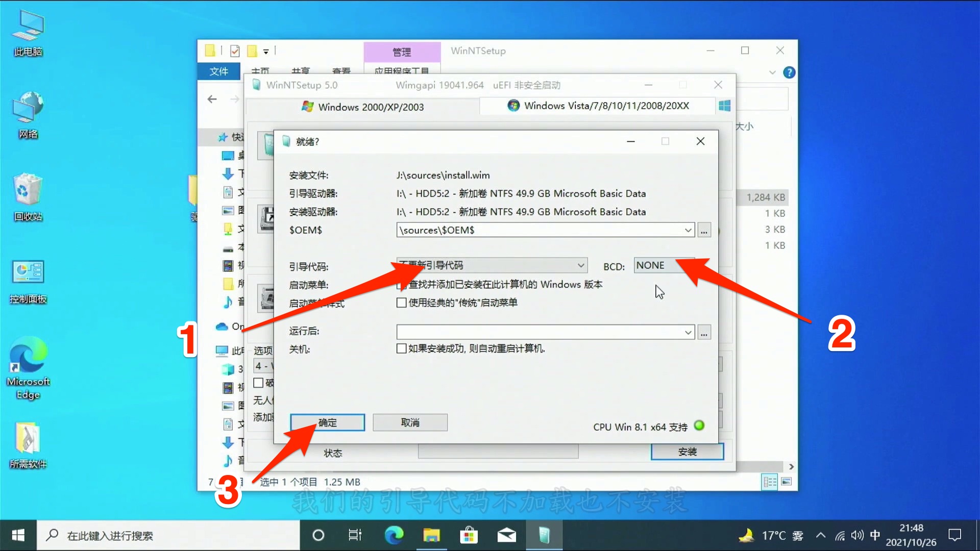Enable automatic restart after successful installation
The height and width of the screenshot is (551, 980).
(402, 348)
